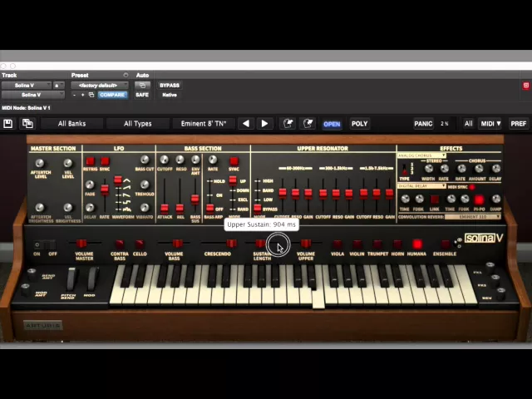Open the Analog Chorus effect dropdown
Viewport: 532px width, 399px height.
pos(421,155)
